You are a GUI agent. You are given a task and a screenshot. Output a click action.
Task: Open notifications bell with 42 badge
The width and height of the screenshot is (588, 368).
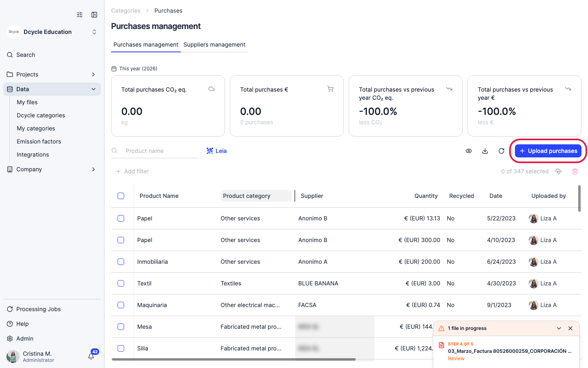(91, 356)
